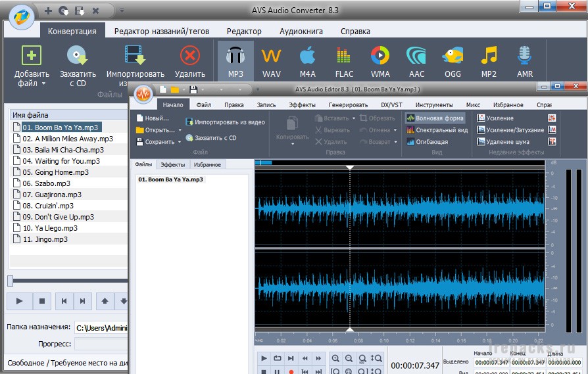This screenshot has height=374, width=588.
Task: Apply the Amplify effect (Усиление)
Action: click(495, 118)
